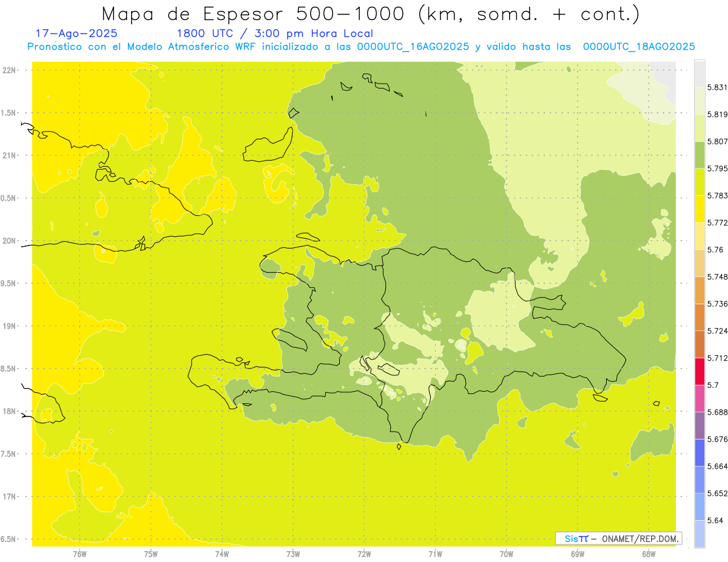Image resolution: width=728 pixels, height=562 pixels.
Task: Click the yellow-green swatch between 5.795 and 5.783
Action: coord(699,182)
